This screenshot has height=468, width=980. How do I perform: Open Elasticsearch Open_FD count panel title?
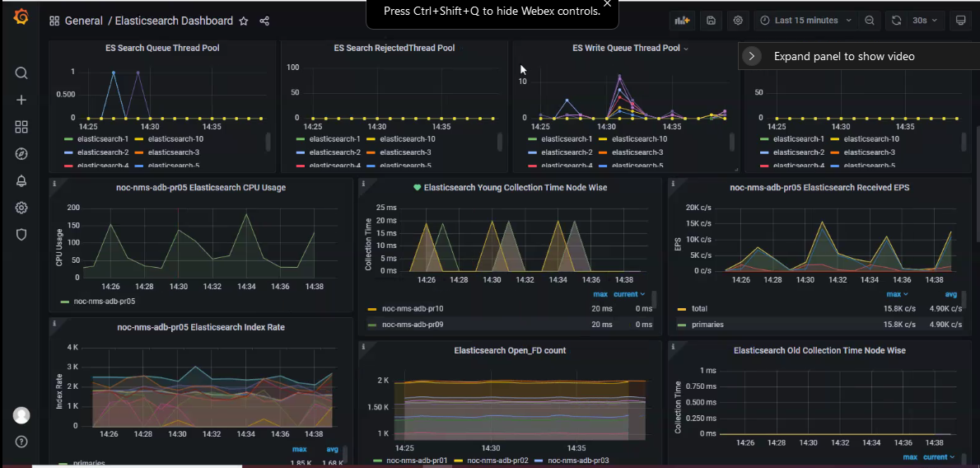pos(510,350)
